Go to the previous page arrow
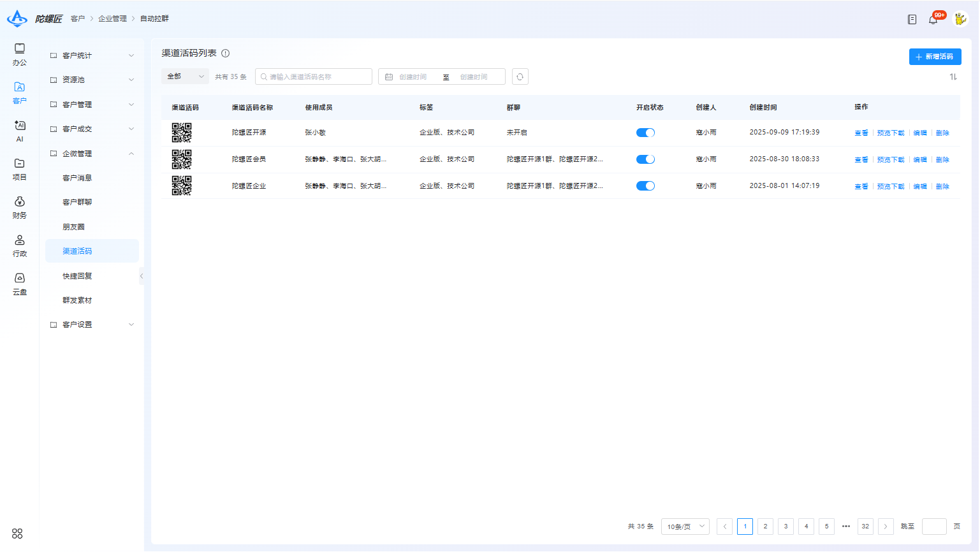This screenshot has width=980, height=552. [x=724, y=527]
